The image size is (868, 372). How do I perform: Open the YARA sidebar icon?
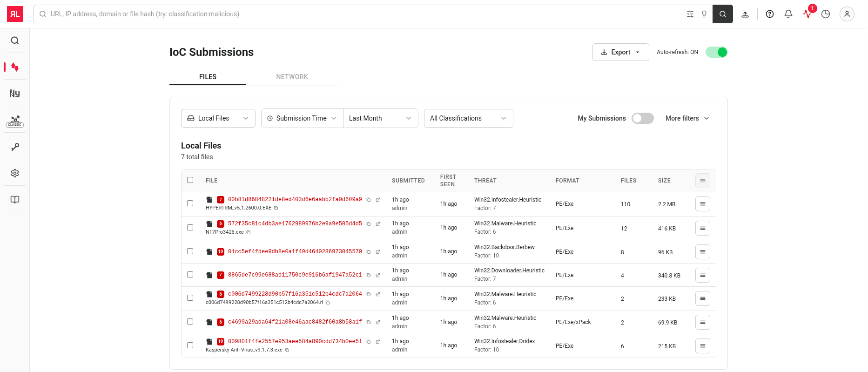15,94
